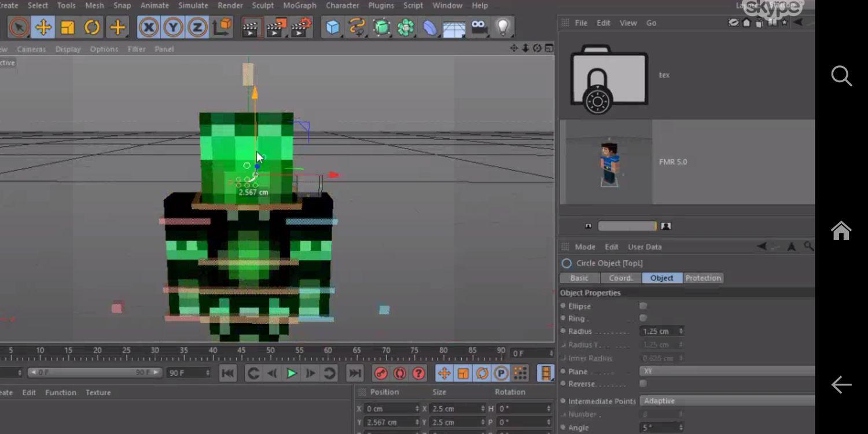Click keyframe selection question mark icon
868x434 pixels.
click(419, 373)
